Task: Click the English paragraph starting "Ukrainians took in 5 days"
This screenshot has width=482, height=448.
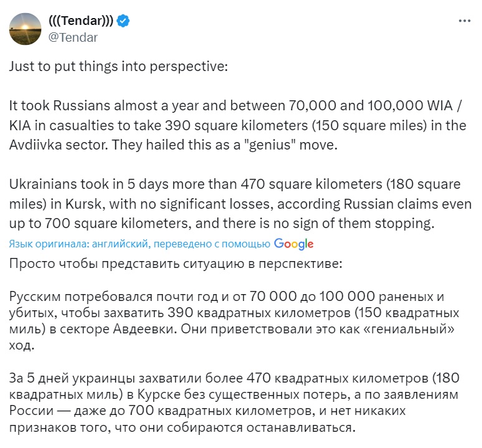Action: pyautogui.click(x=241, y=204)
